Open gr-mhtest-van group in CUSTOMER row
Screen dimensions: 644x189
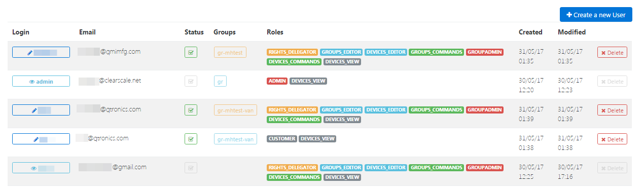coord(235,139)
